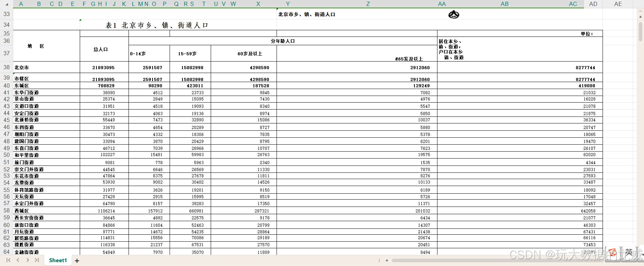Image resolution: width=644 pixels, height=266 pixels.
Task: Select row header 50
Action: pos(7,155)
